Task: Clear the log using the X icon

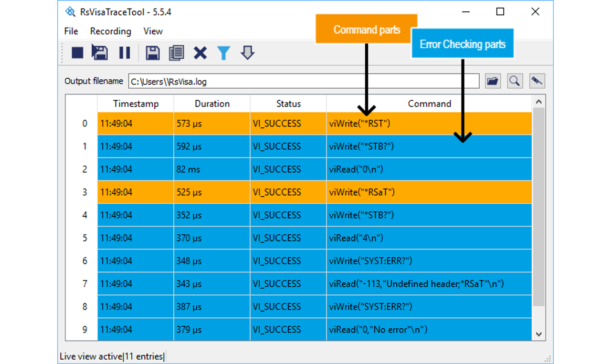Action: pos(200,52)
